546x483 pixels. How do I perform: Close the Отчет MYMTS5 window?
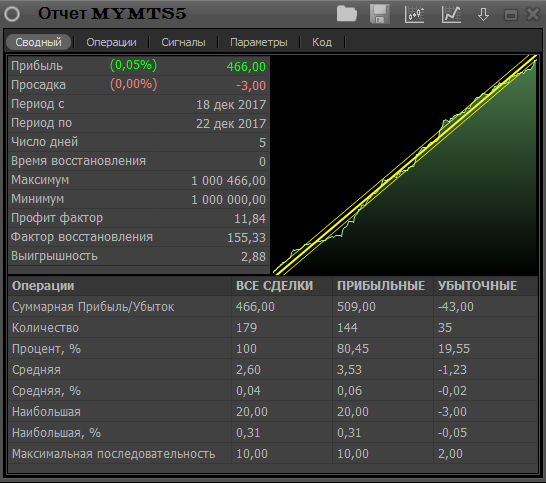tap(533, 14)
